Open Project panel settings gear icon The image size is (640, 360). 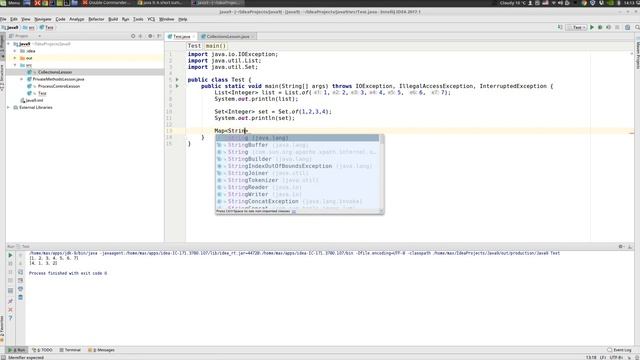pyautogui.click(x=150, y=36)
